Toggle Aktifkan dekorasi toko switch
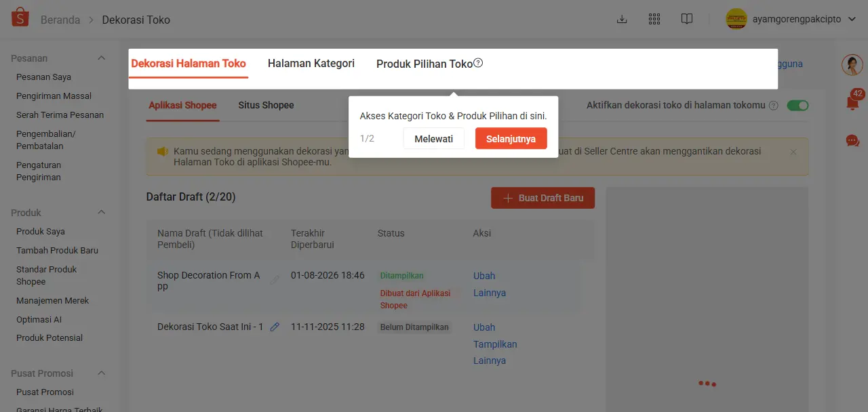 (x=798, y=106)
